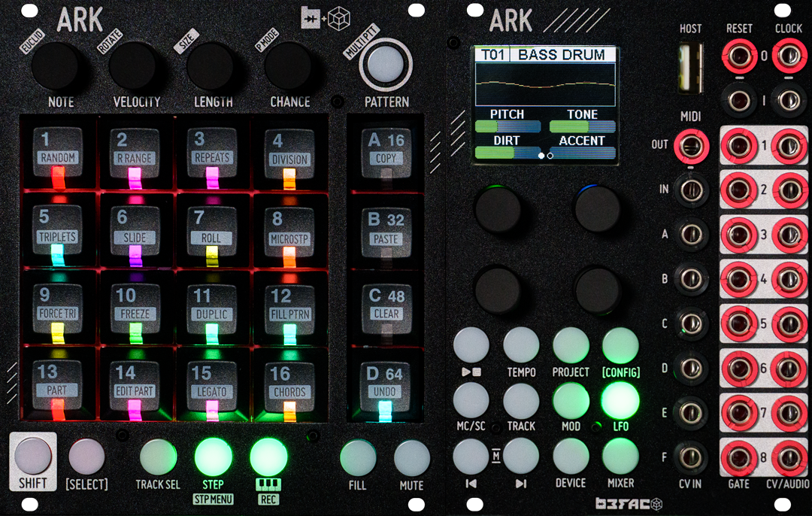Toggle the REC keyboard button
Screen dimensions: 812x516
point(268,457)
